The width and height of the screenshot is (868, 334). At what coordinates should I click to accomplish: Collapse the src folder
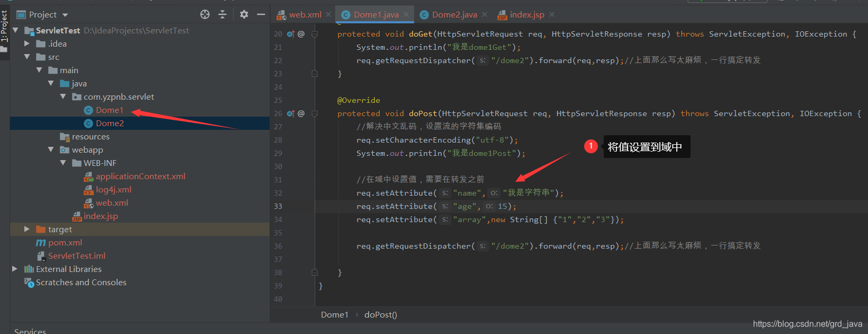tap(27, 57)
